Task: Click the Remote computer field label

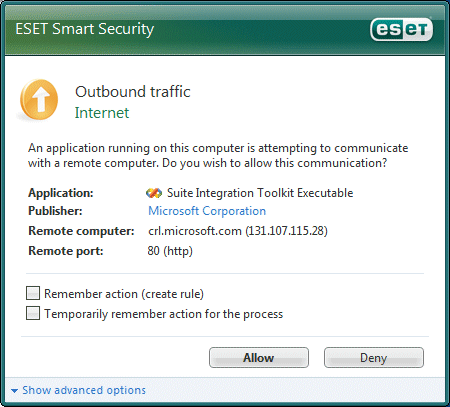Action: [81, 231]
